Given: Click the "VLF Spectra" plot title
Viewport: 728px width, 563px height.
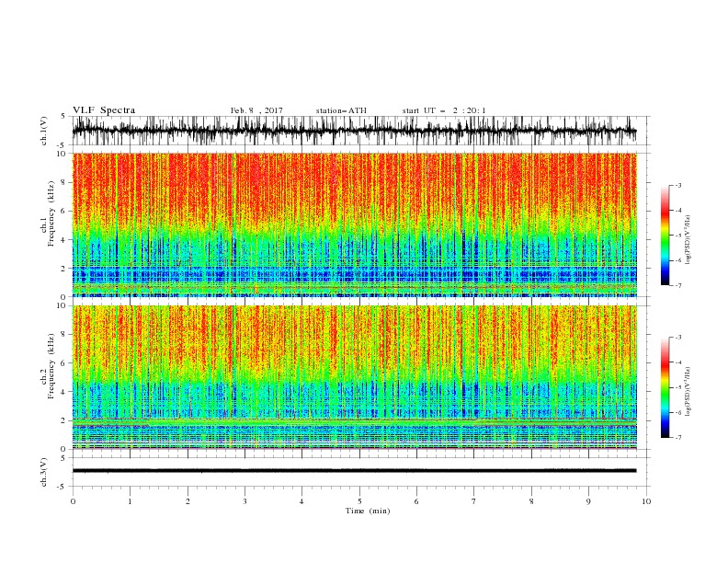Looking at the screenshot, I should 104,110.
